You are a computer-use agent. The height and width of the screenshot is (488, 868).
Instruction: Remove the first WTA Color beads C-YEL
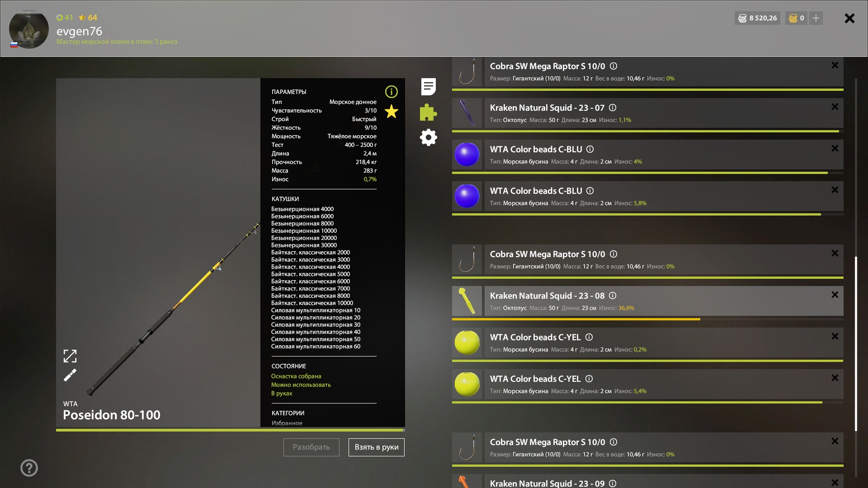(x=835, y=337)
